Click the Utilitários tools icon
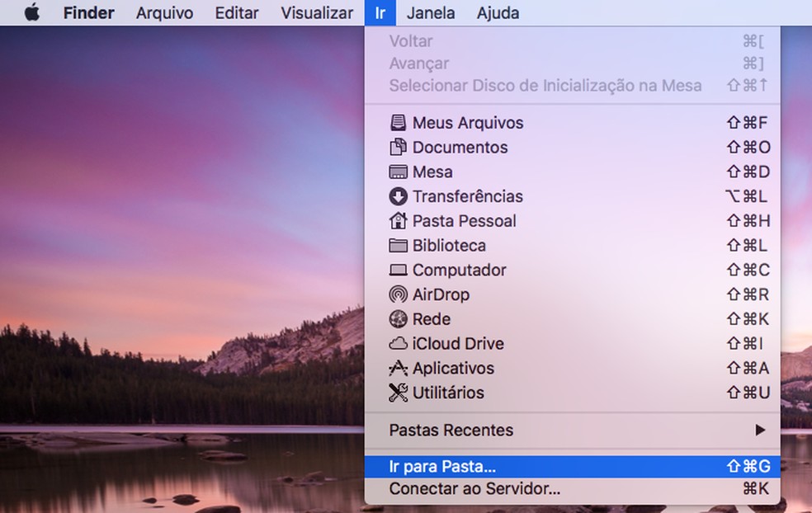 click(398, 393)
